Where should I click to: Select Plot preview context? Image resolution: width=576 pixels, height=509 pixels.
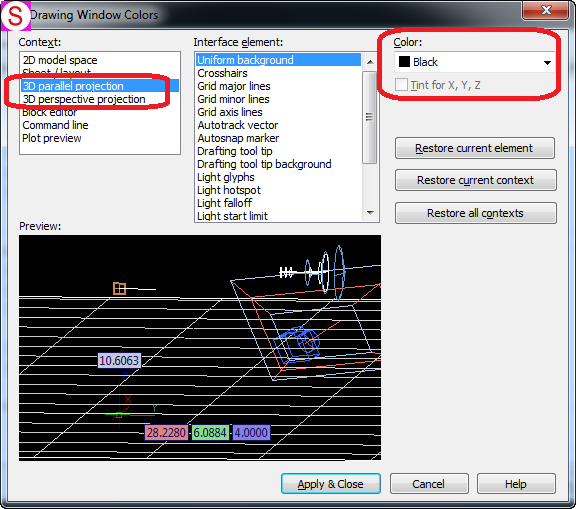point(100,138)
